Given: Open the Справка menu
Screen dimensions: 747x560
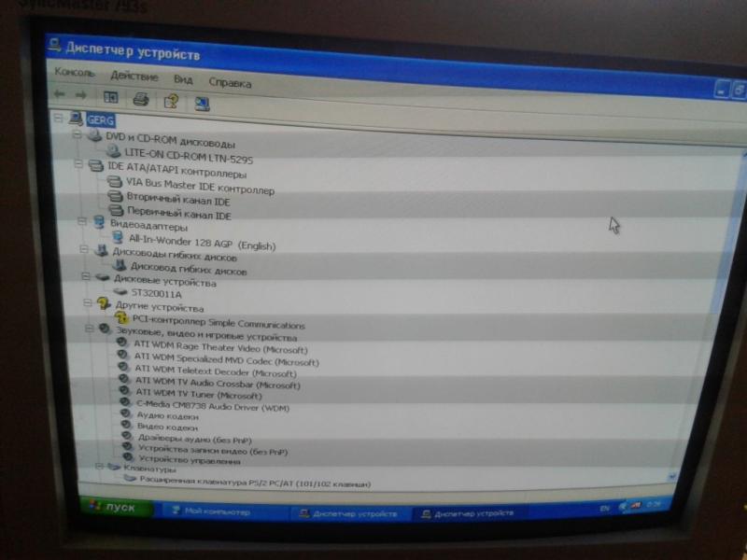Looking at the screenshot, I should [x=230, y=83].
